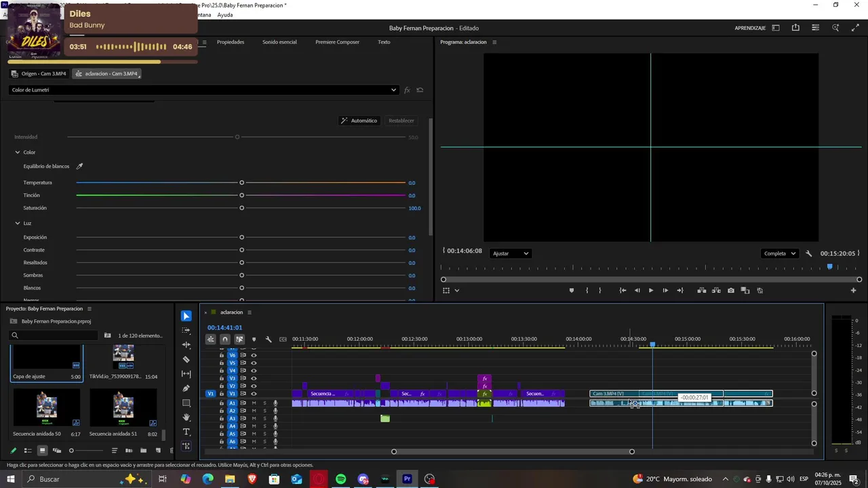Mute audio track A1
Viewport: 868px width, 488px height.
click(x=254, y=403)
